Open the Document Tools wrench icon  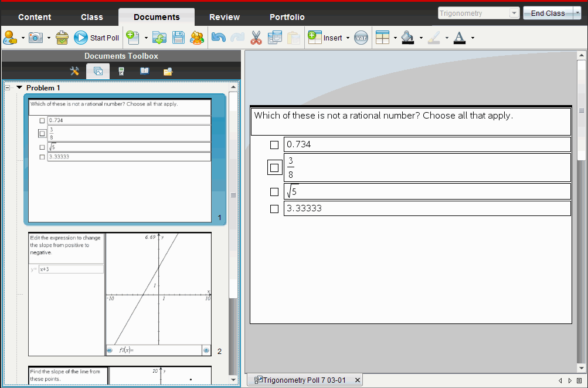click(74, 71)
